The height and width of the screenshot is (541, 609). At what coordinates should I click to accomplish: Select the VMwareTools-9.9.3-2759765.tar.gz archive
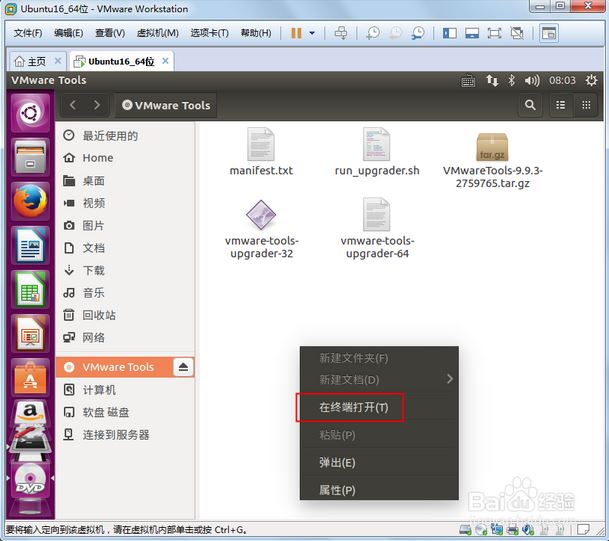tap(492, 160)
